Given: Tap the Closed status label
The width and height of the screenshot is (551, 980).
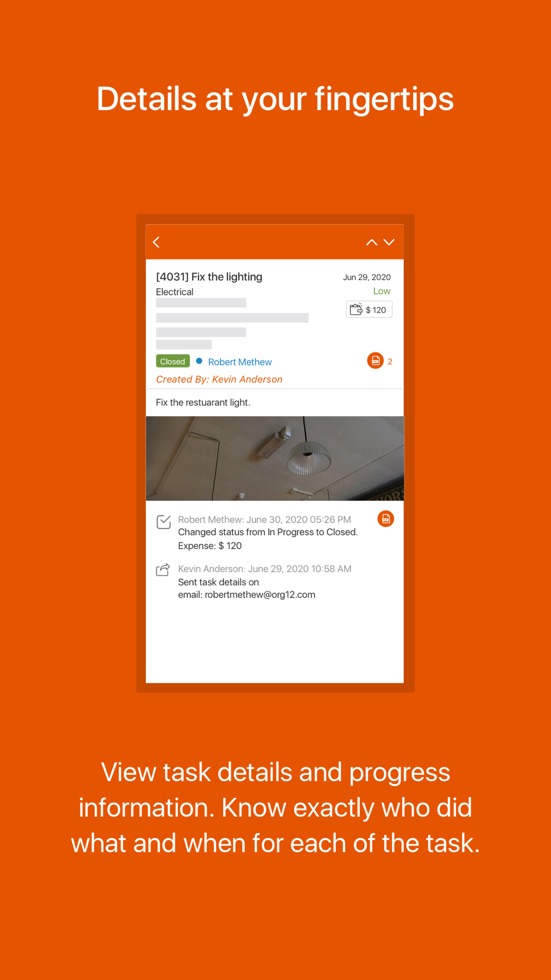Looking at the screenshot, I should point(173,362).
